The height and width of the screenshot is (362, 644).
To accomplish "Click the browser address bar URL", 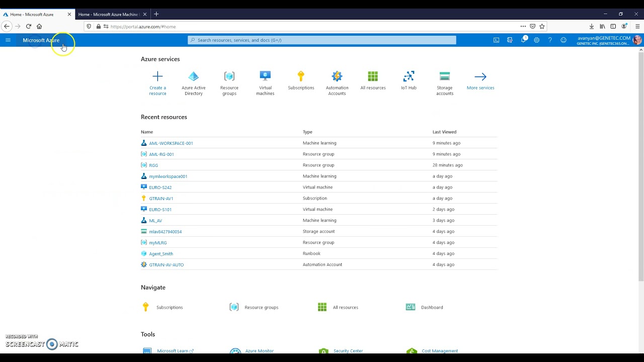I will click(143, 27).
